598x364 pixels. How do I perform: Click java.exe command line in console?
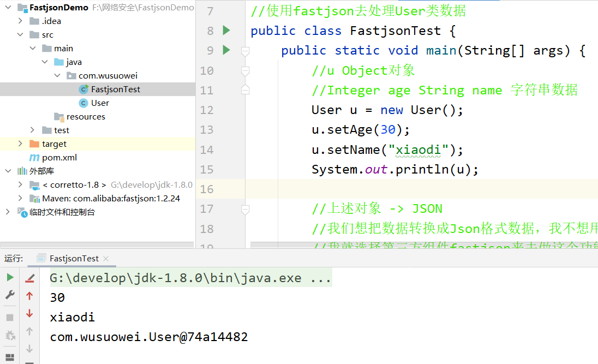190,278
